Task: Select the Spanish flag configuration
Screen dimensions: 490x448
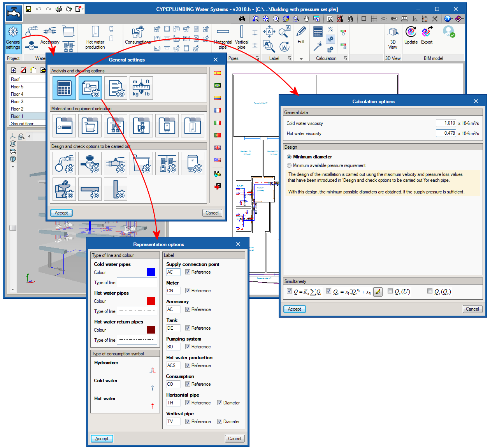Action: point(218,73)
